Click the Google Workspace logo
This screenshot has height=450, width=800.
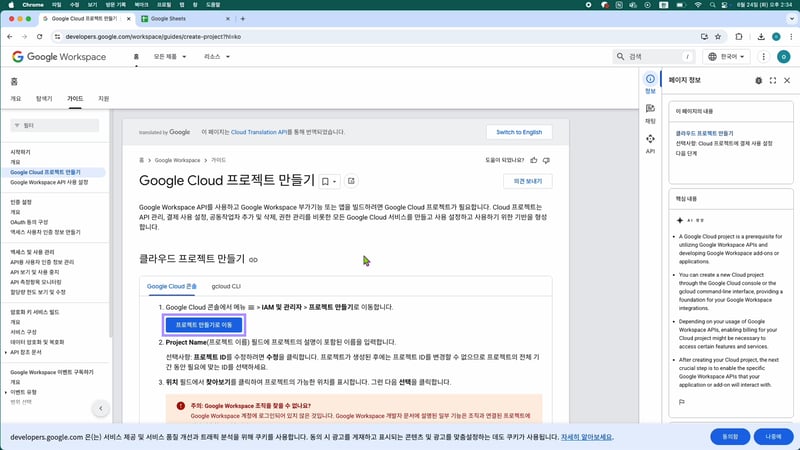coord(59,57)
